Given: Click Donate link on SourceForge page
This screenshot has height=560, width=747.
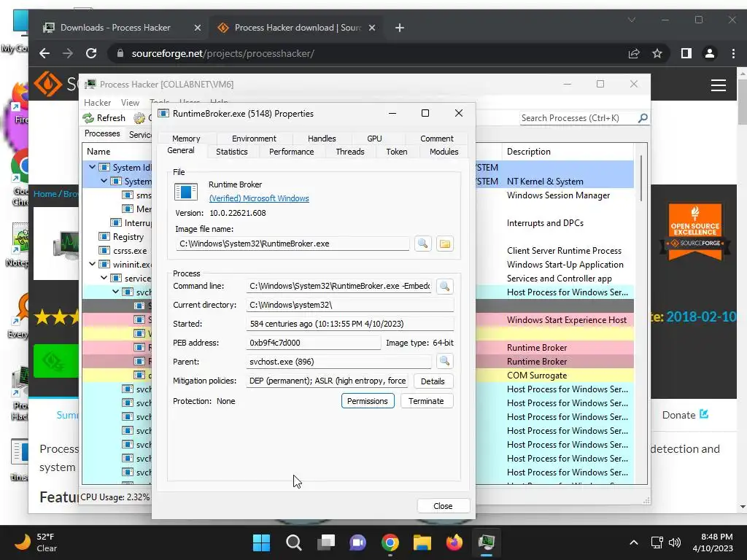Looking at the screenshot, I should point(685,415).
